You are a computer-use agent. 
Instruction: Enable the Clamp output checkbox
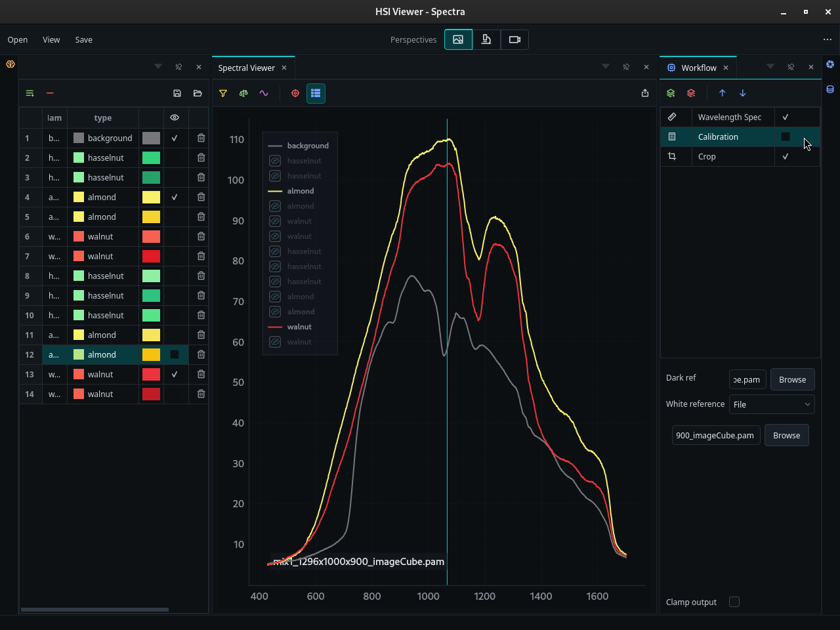(734, 602)
